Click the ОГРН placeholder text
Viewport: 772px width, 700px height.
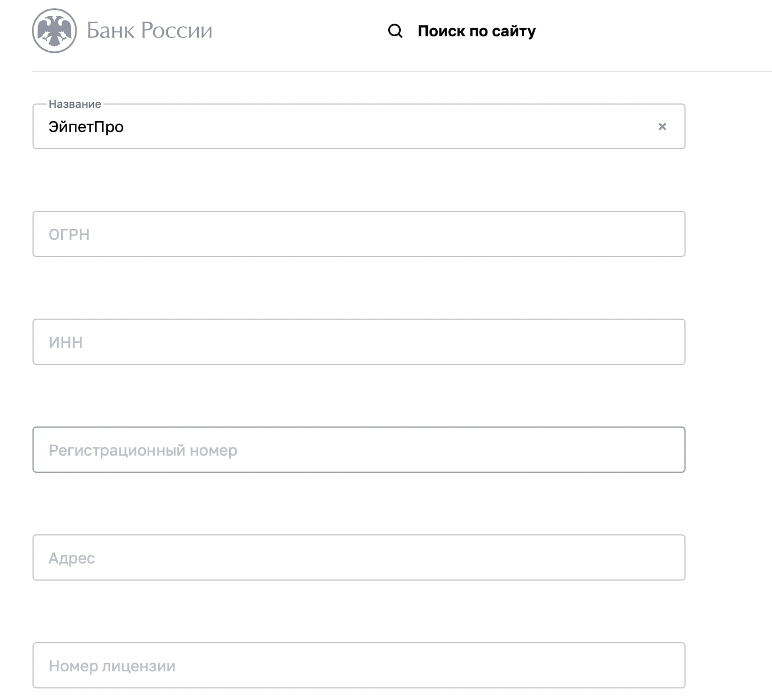tap(69, 234)
